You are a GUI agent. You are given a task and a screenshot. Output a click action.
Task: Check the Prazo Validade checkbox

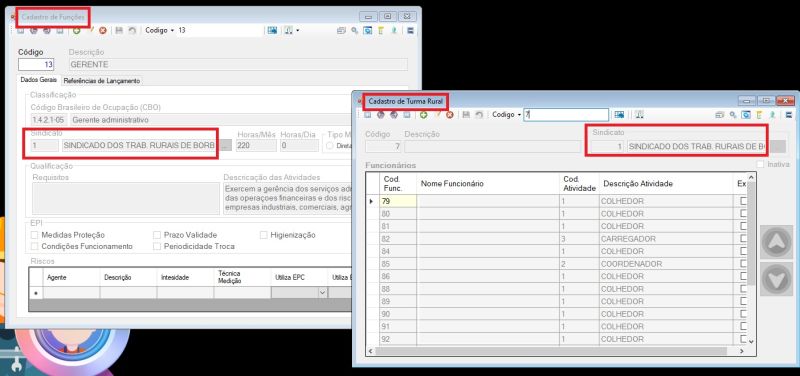(x=157, y=235)
